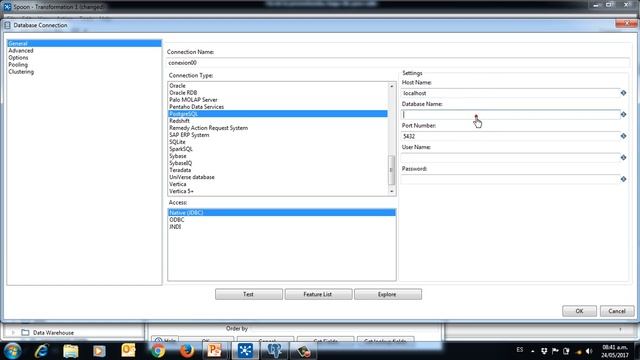Click the Test connection button
Image resolution: width=640 pixels, height=360 pixels.
coord(249,294)
